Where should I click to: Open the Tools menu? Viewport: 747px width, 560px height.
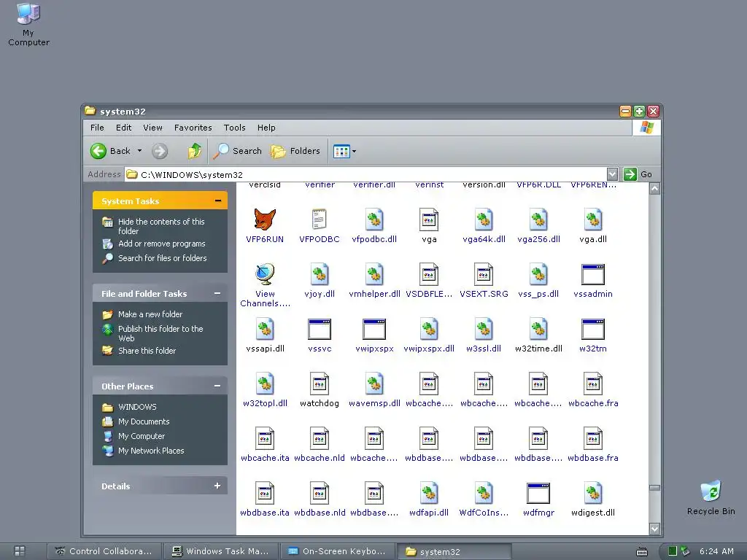click(234, 128)
